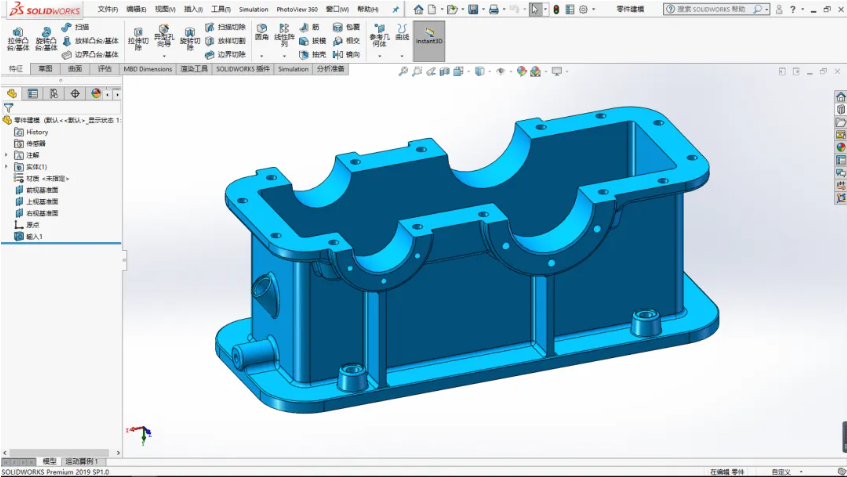Choose the 镜向 mirror tool
This screenshot has height=477, width=847.
tap(346, 55)
